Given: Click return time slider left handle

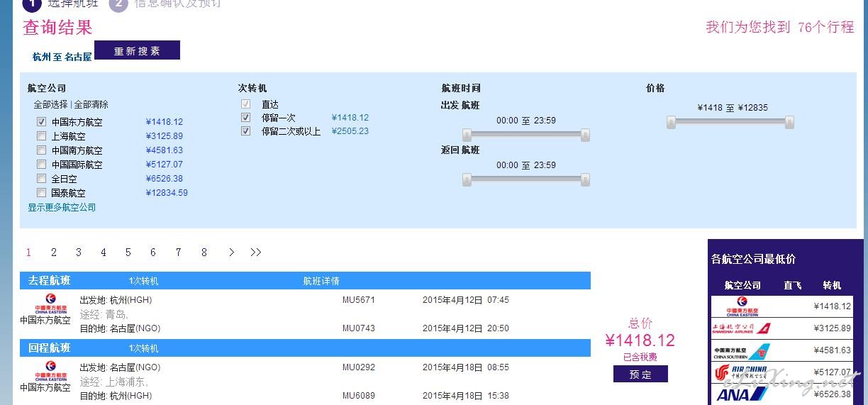Looking at the screenshot, I should [467, 179].
